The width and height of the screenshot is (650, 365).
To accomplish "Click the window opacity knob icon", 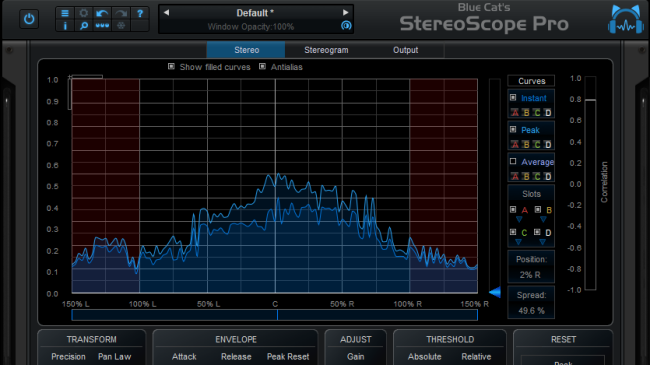I will (x=346, y=26).
